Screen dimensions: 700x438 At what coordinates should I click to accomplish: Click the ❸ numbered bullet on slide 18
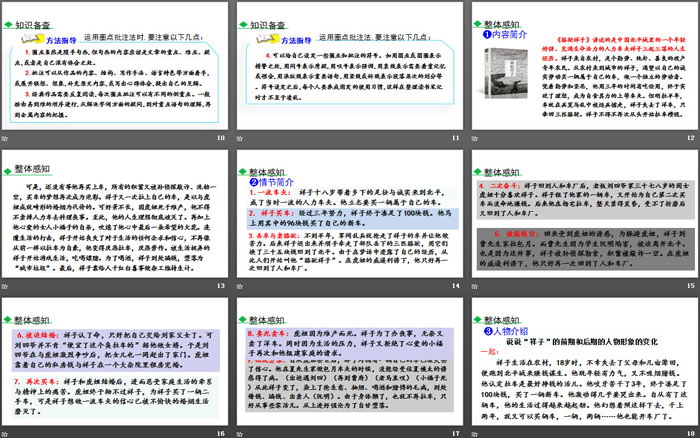(488, 329)
